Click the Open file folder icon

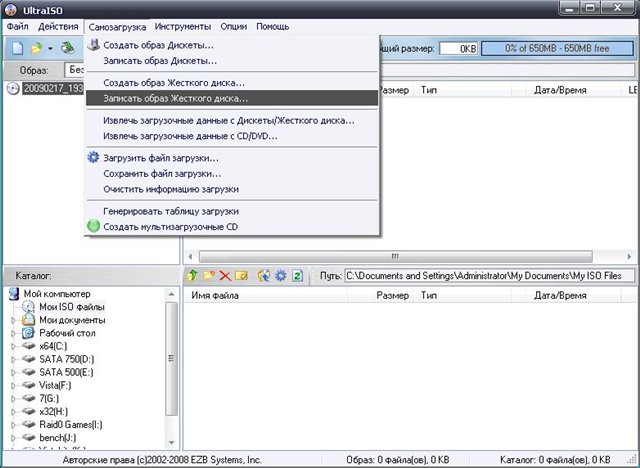[x=37, y=48]
